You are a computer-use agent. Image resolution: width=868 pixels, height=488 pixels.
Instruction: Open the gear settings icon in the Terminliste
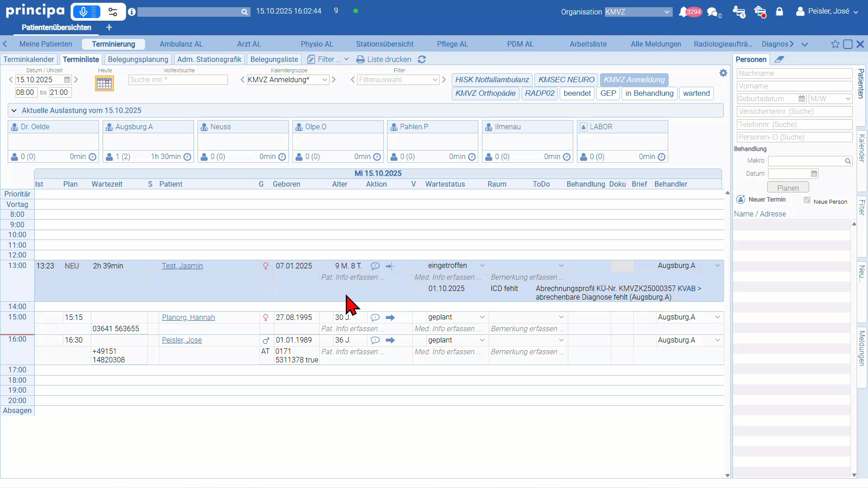click(723, 73)
